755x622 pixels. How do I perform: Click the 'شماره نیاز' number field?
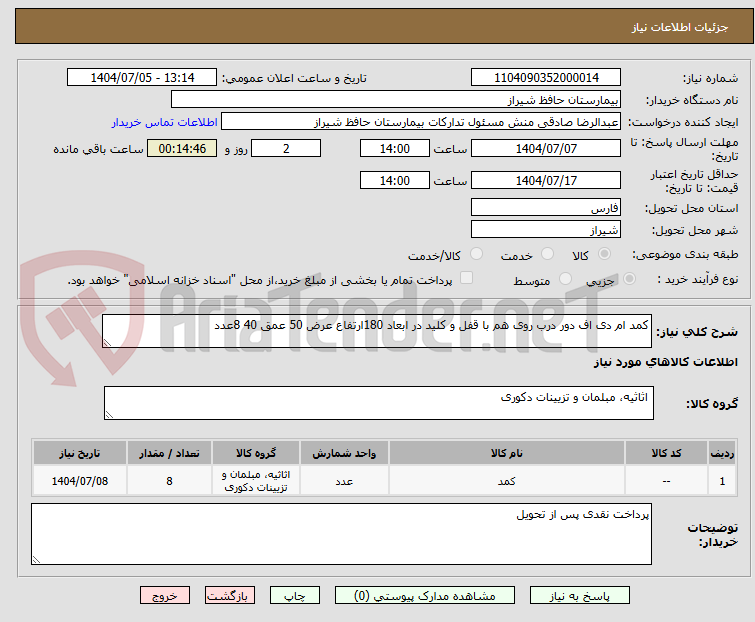(546, 78)
